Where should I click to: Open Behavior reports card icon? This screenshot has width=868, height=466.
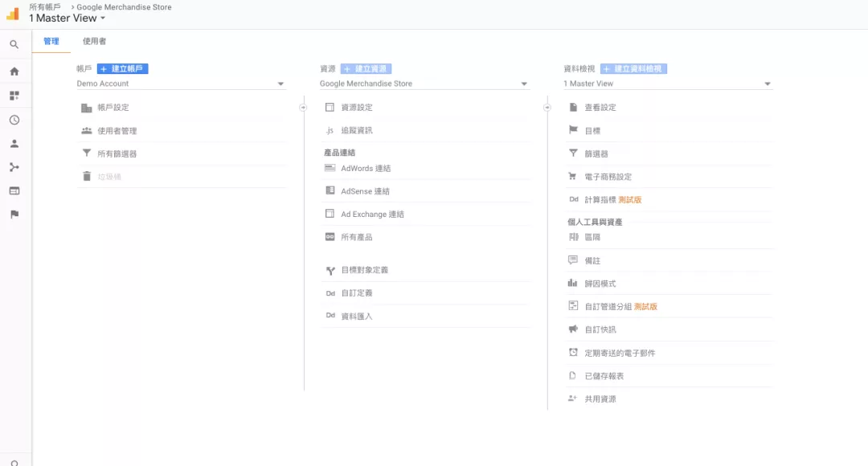tap(14, 191)
